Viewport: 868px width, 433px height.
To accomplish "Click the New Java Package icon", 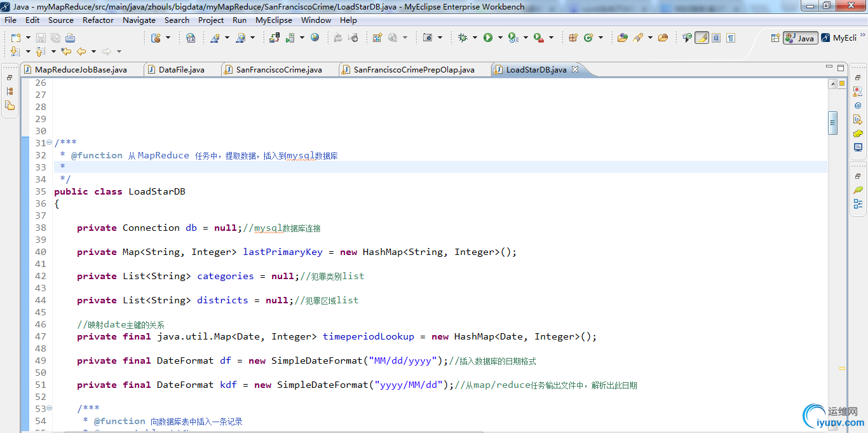I will pos(573,38).
